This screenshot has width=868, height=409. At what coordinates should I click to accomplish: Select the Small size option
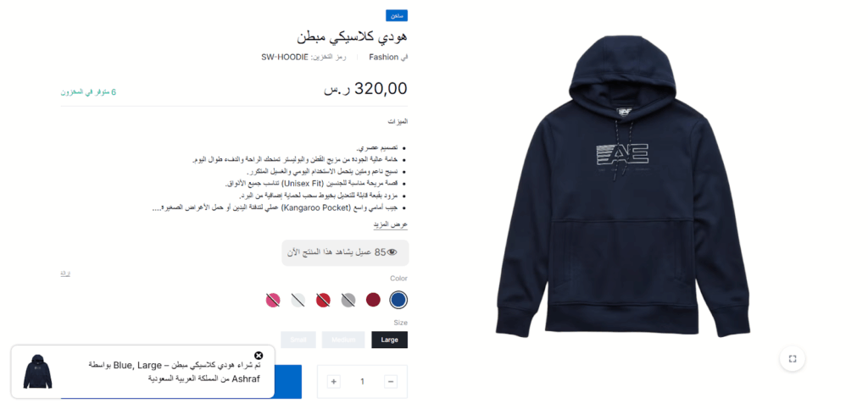coord(298,340)
